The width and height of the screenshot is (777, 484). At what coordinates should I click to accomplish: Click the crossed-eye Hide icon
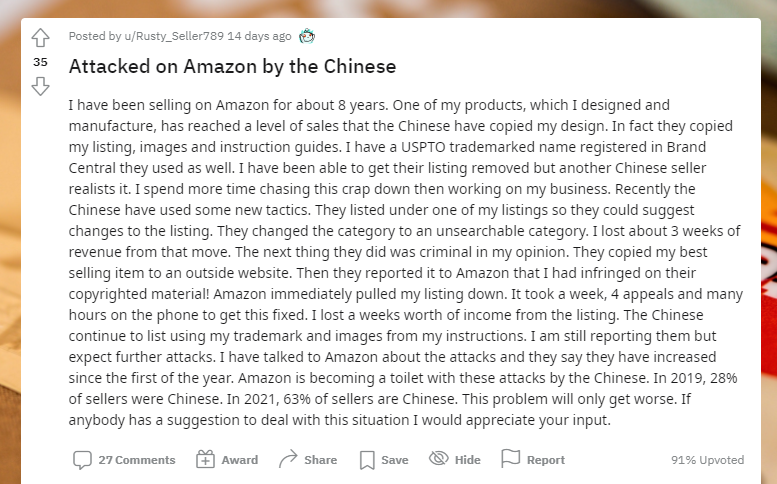pyautogui.click(x=438, y=460)
